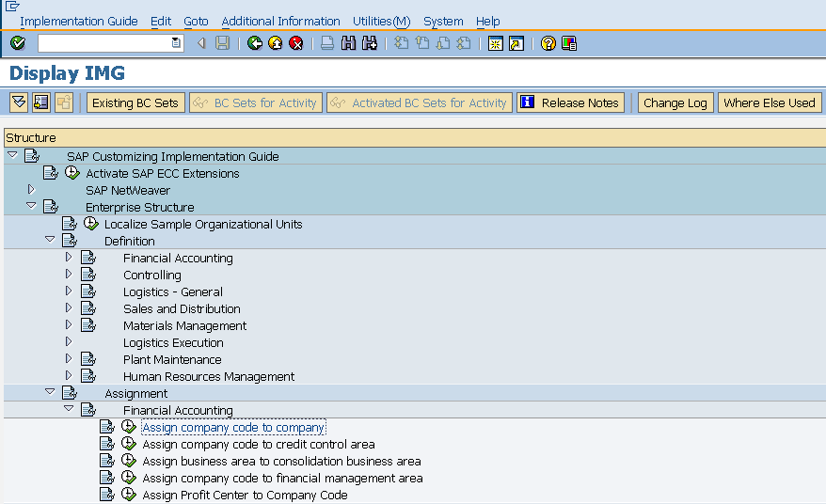
Task: Click the Find Next binoculars icon
Action: point(370,43)
